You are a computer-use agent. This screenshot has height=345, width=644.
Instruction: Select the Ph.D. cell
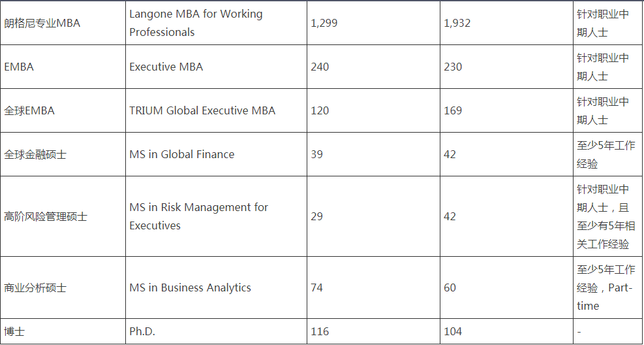(142, 331)
